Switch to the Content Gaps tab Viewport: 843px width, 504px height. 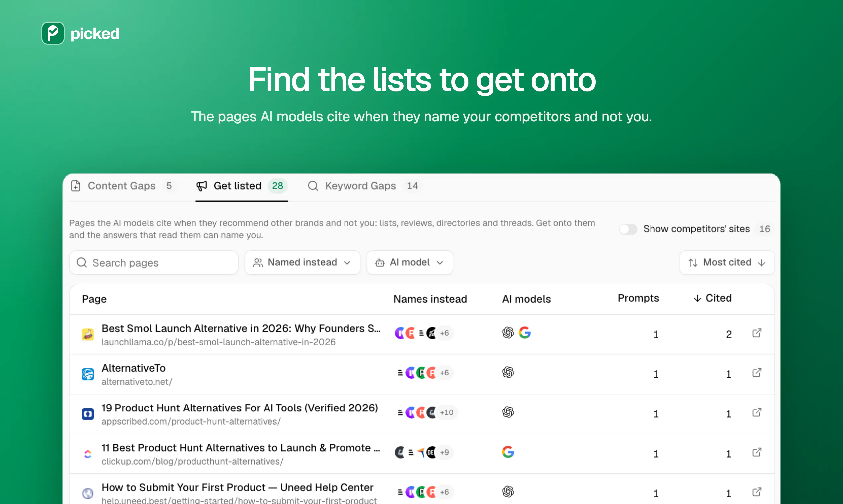point(123,186)
